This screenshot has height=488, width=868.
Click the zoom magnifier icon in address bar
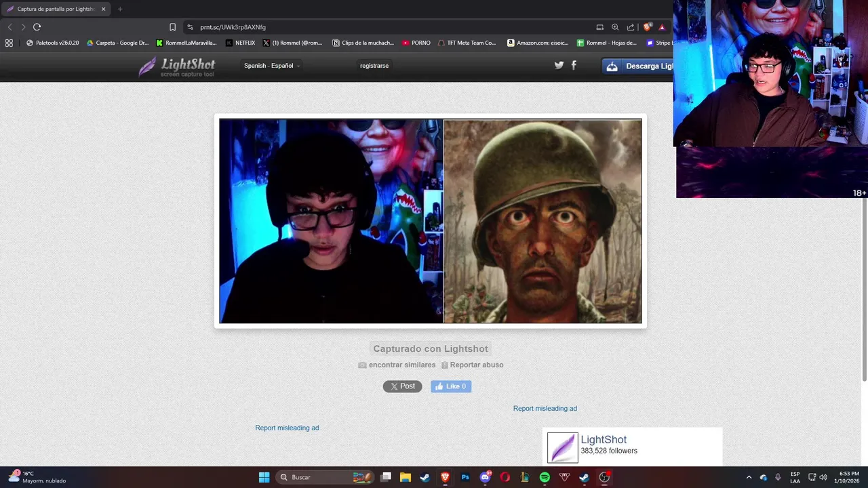click(615, 27)
